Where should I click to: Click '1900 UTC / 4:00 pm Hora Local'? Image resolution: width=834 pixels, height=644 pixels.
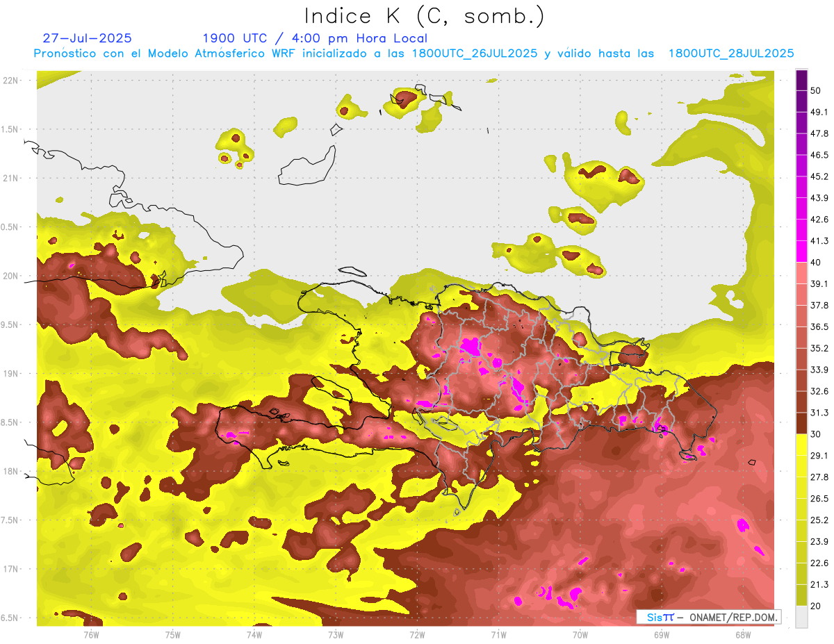315,38
